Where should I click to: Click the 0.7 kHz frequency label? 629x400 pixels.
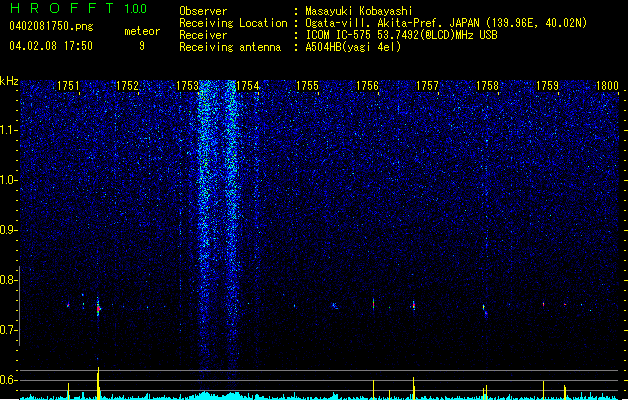click(9, 330)
